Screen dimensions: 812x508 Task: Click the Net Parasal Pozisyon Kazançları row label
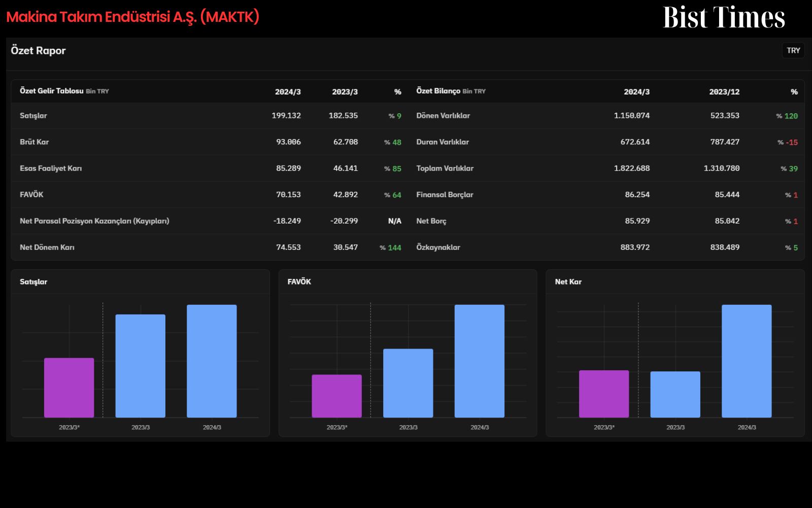click(x=94, y=221)
